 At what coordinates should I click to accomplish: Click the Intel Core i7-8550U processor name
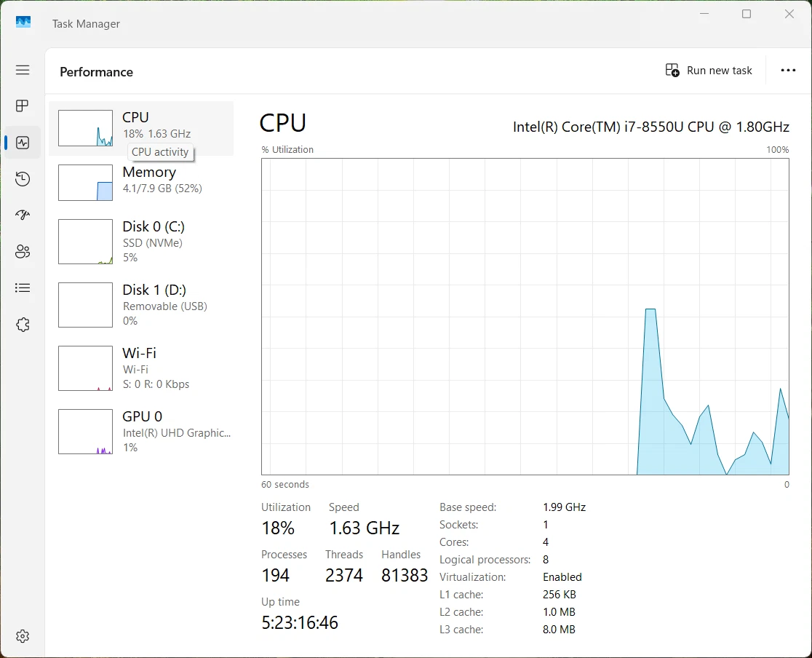pyautogui.click(x=651, y=127)
